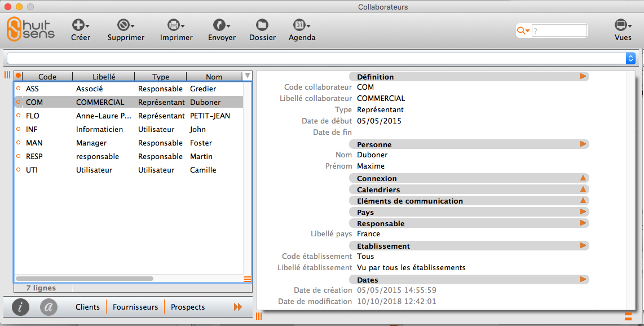644x326 pixels.
Task: Toggle the marker circle for INF row
Action: point(18,129)
